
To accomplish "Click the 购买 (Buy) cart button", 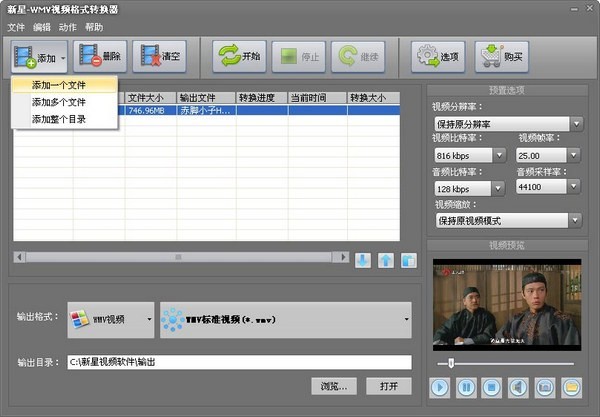I will [501, 57].
